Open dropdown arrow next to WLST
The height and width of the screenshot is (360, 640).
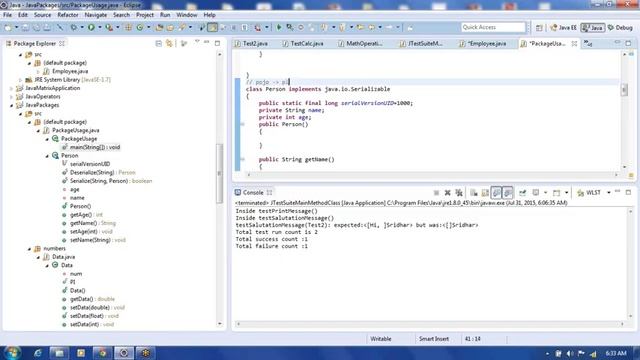point(609,193)
